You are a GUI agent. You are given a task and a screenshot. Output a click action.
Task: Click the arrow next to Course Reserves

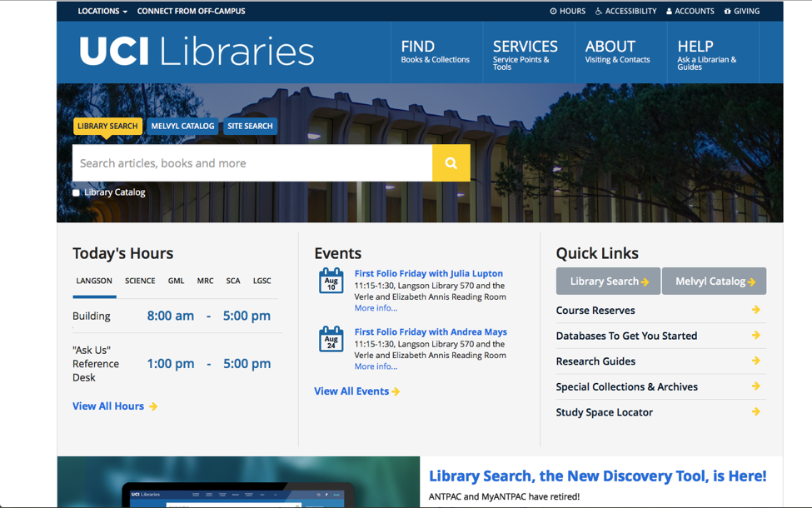[756, 310]
